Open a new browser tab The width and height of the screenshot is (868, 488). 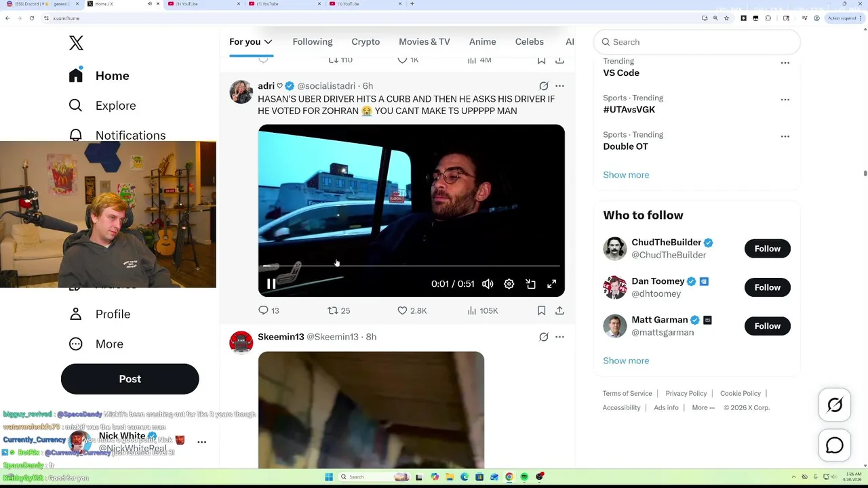[x=412, y=4]
